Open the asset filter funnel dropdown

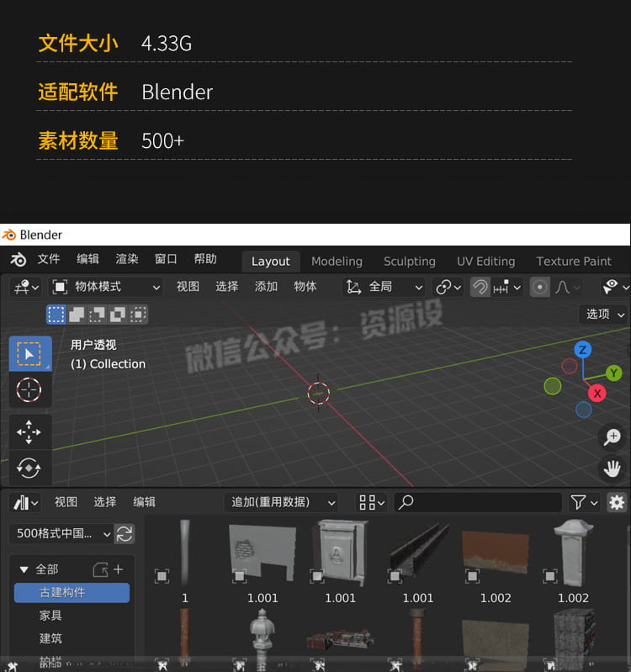[584, 502]
